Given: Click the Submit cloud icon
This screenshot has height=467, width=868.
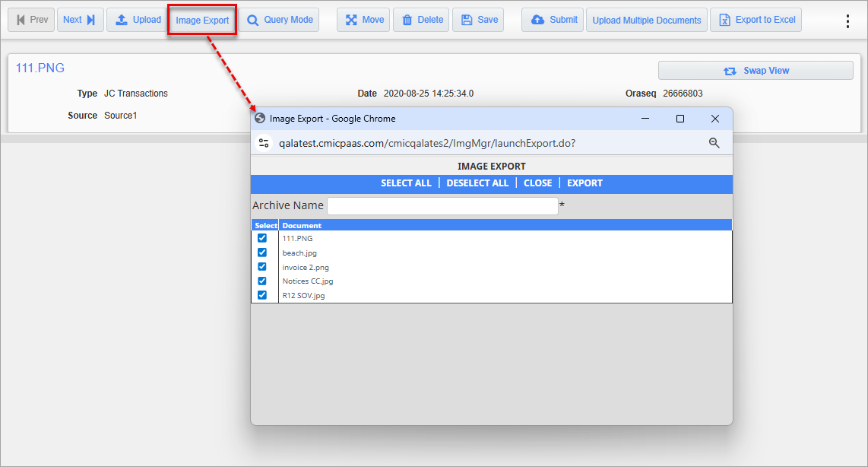Looking at the screenshot, I should pos(537,20).
